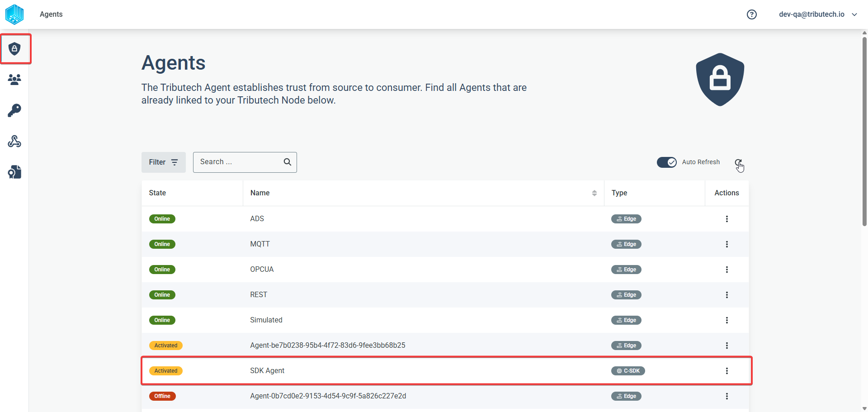The width and height of the screenshot is (868, 412).
Task: Open the Filter options
Action: pyautogui.click(x=164, y=162)
